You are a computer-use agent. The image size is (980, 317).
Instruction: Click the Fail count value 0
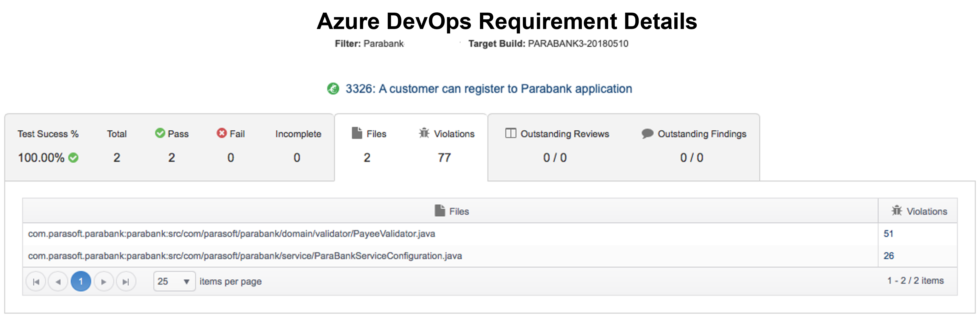click(x=231, y=158)
